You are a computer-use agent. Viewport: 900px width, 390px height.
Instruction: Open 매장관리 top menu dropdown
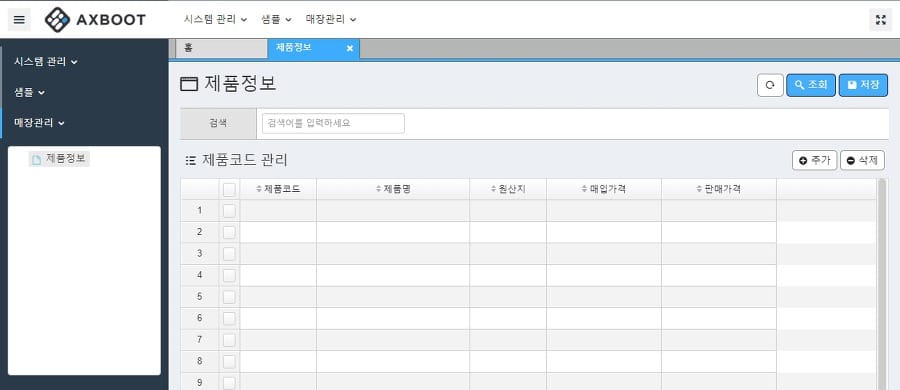click(x=331, y=19)
